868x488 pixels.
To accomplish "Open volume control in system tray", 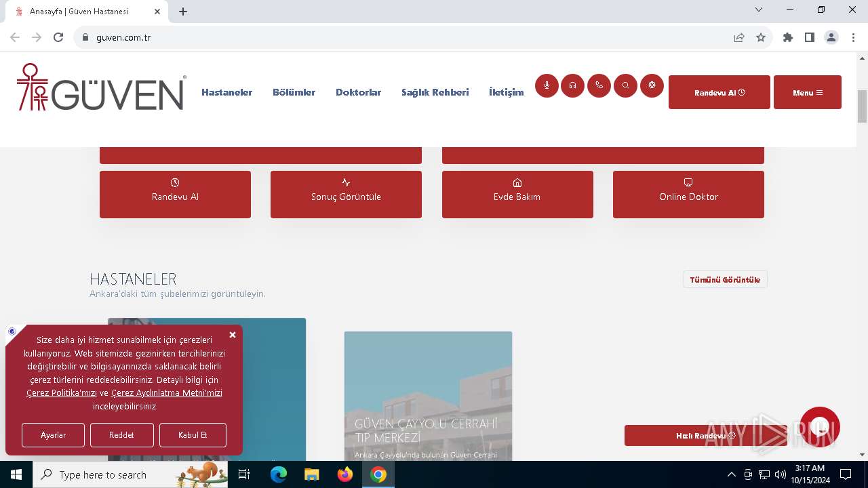I will pos(781,474).
